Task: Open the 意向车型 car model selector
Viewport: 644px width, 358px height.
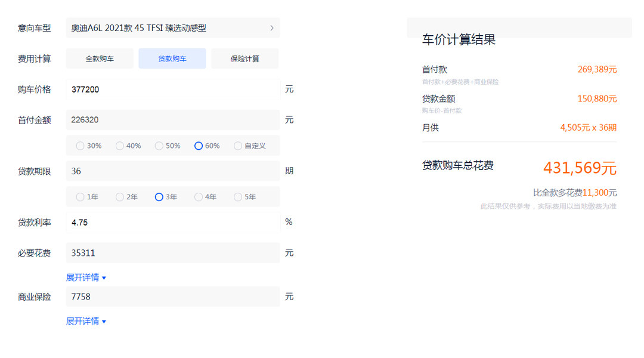Action: point(172,28)
